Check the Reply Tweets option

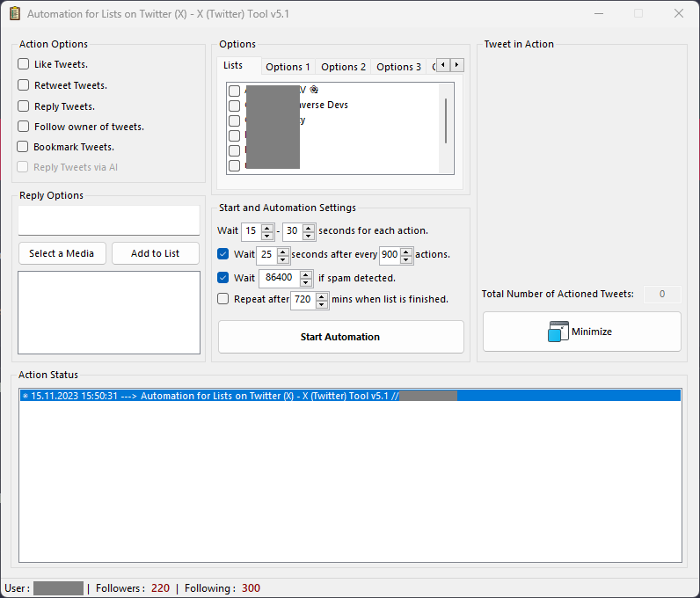[23, 106]
